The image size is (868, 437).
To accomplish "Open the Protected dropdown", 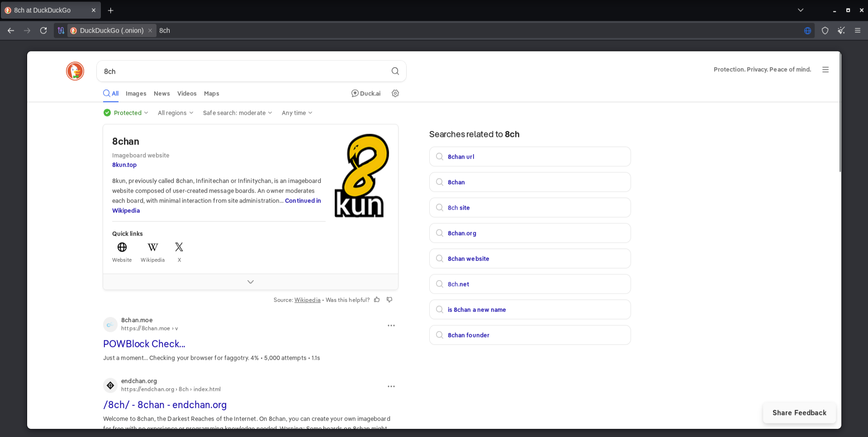I will click(126, 113).
